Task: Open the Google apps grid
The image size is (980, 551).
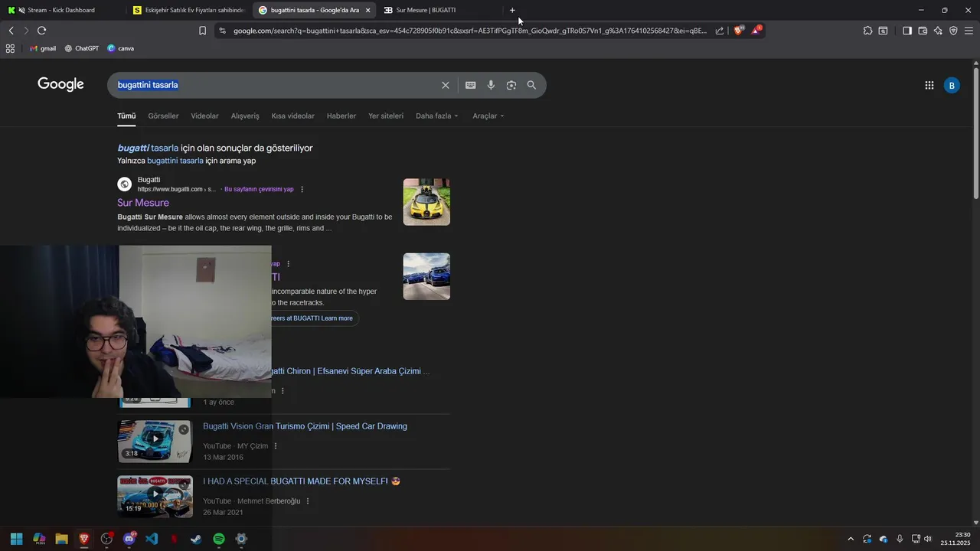Action: 929,86
